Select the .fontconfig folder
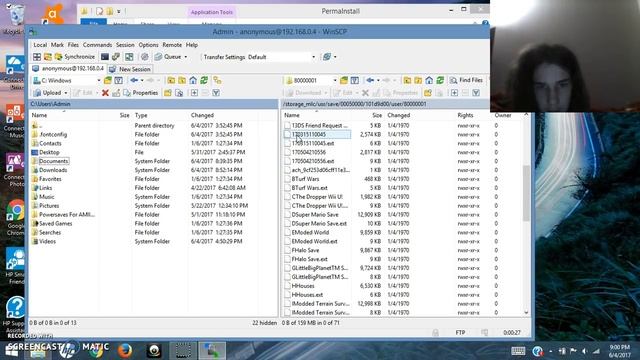This screenshot has height=360, width=640. [x=53, y=134]
